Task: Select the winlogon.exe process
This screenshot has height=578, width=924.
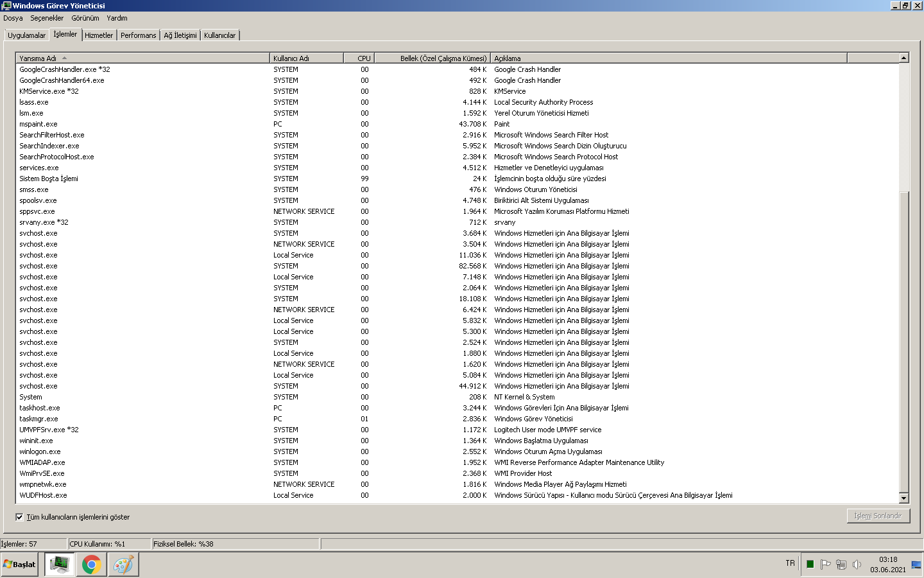Action: (457, 451)
